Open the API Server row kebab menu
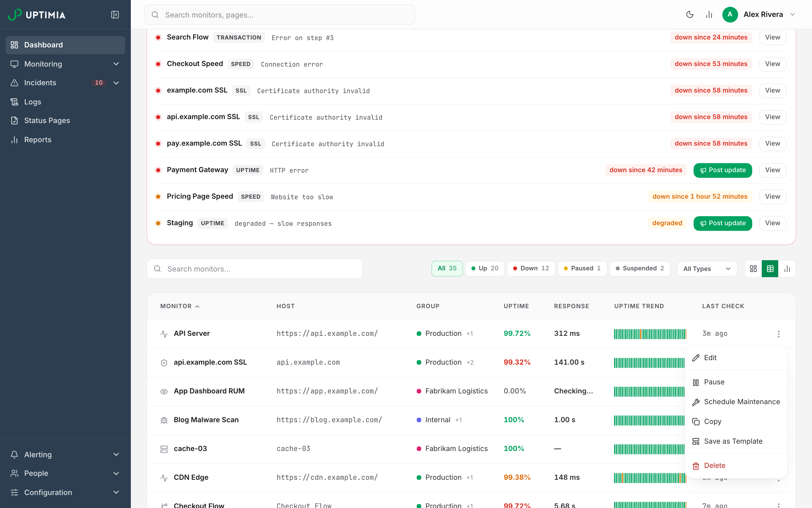The width and height of the screenshot is (812, 508). pos(778,334)
